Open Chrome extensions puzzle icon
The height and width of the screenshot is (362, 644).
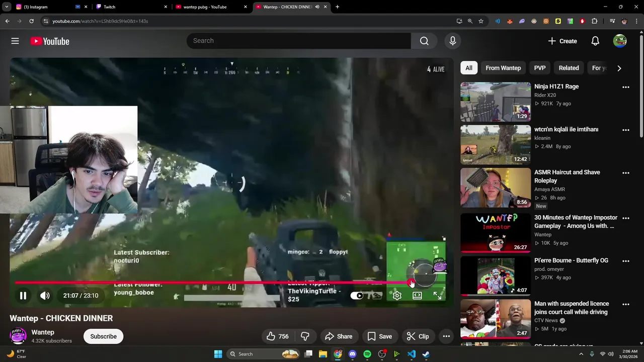tap(595, 21)
